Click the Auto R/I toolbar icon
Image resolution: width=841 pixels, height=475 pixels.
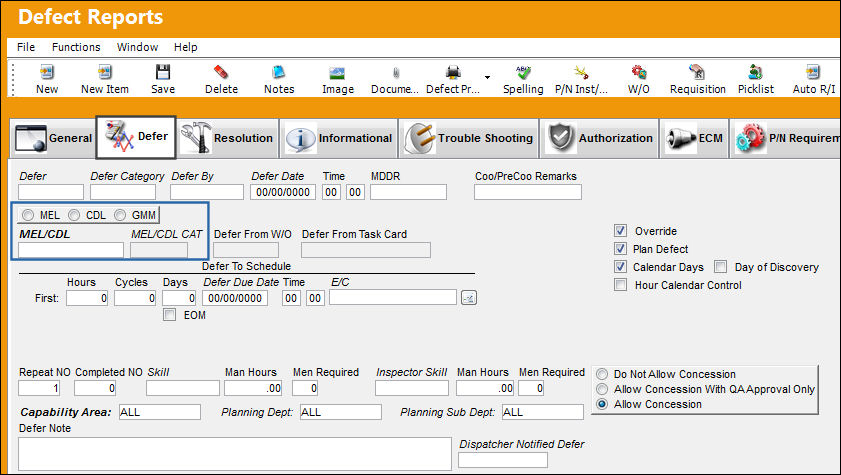[x=813, y=72]
